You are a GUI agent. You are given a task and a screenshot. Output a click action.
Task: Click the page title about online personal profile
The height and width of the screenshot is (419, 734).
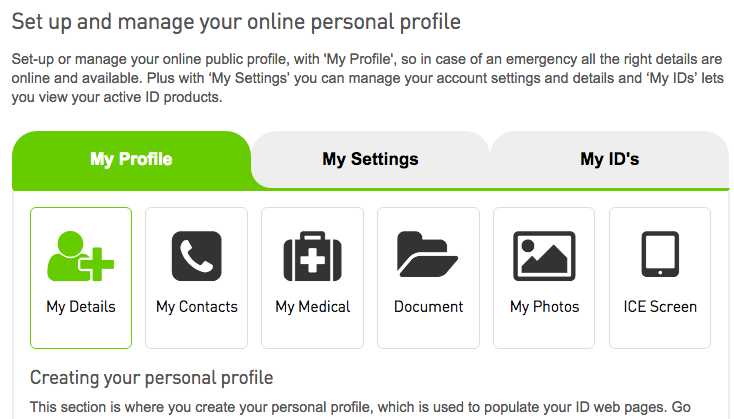pyautogui.click(x=236, y=22)
